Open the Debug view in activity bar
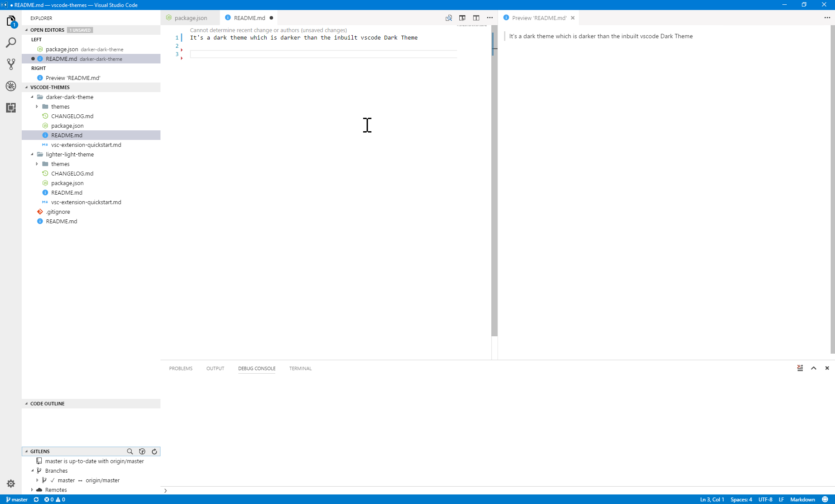 11,86
